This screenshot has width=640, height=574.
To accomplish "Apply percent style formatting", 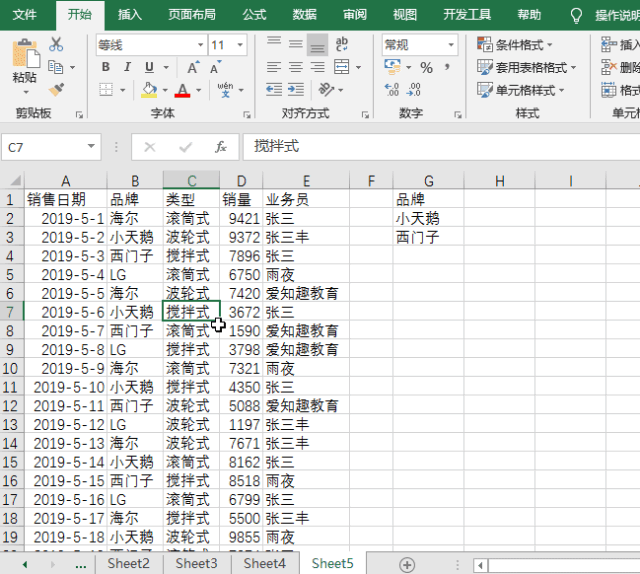I will coord(427,67).
